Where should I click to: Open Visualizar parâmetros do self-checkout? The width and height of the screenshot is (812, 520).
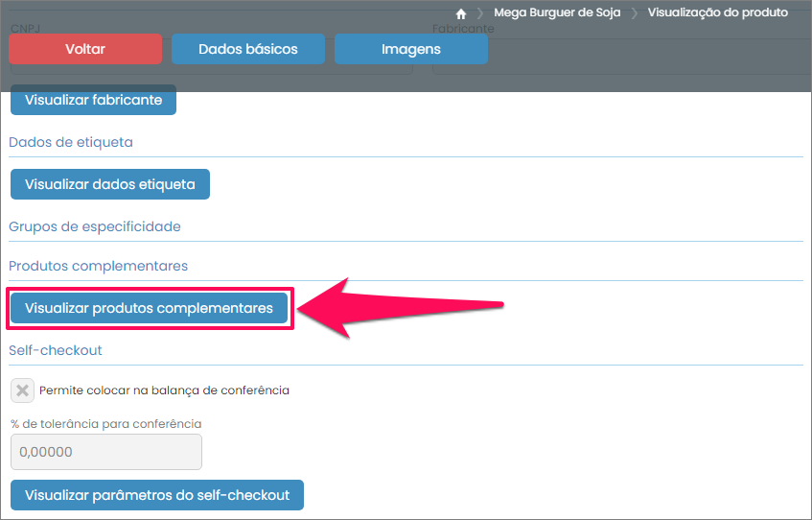[157, 495]
